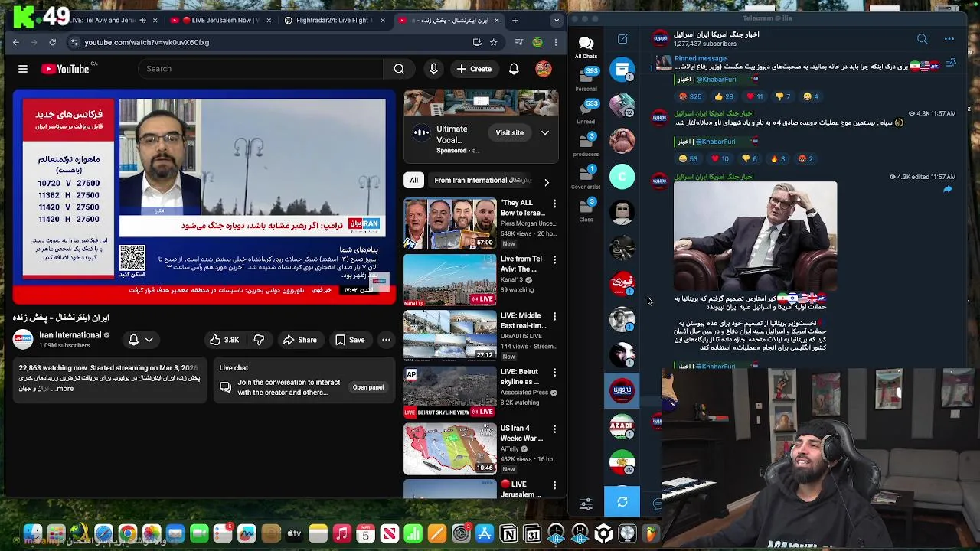Search within the Telegram channel

(922, 39)
